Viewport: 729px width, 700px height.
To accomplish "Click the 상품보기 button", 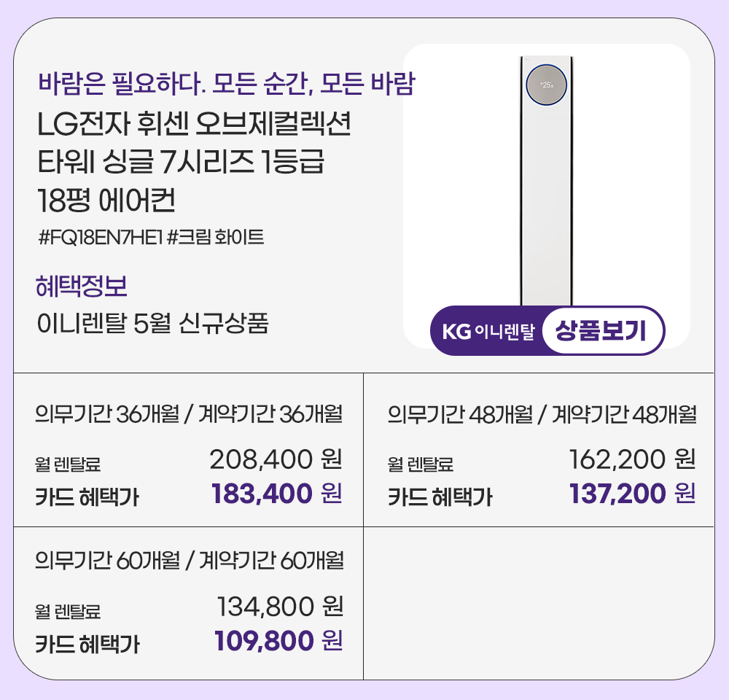I will pyautogui.click(x=602, y=332).
